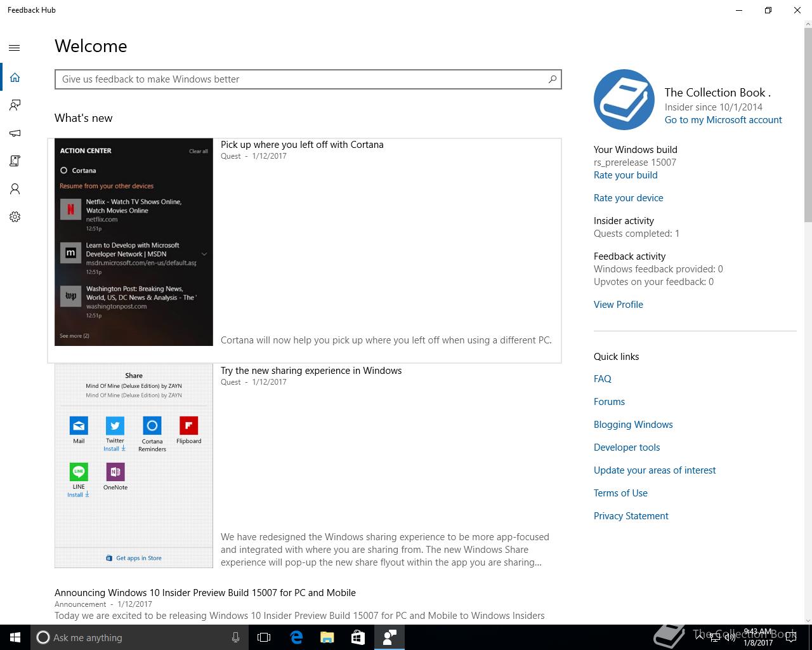
Task: Open the Share flyout thumbnail
Action: click(x=134, y=465)
